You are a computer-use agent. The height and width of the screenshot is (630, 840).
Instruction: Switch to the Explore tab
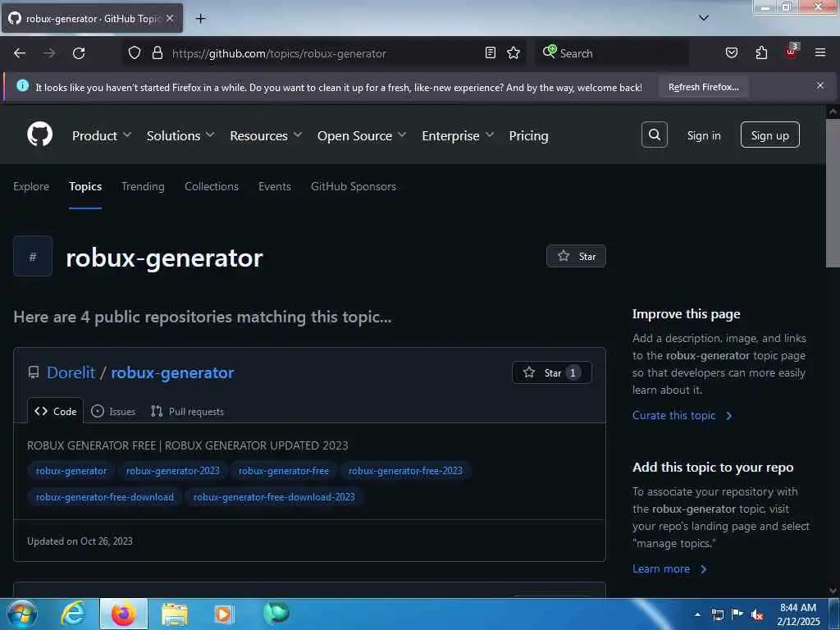click(31, 186)
